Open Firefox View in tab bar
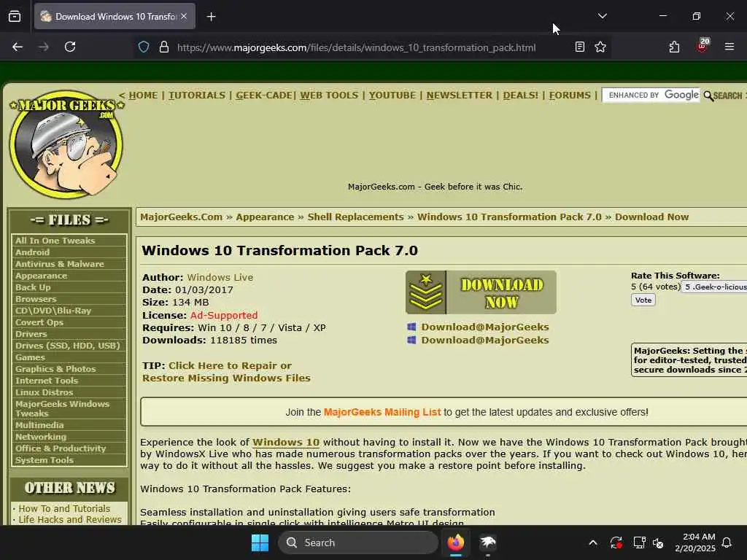 point(15,17)
